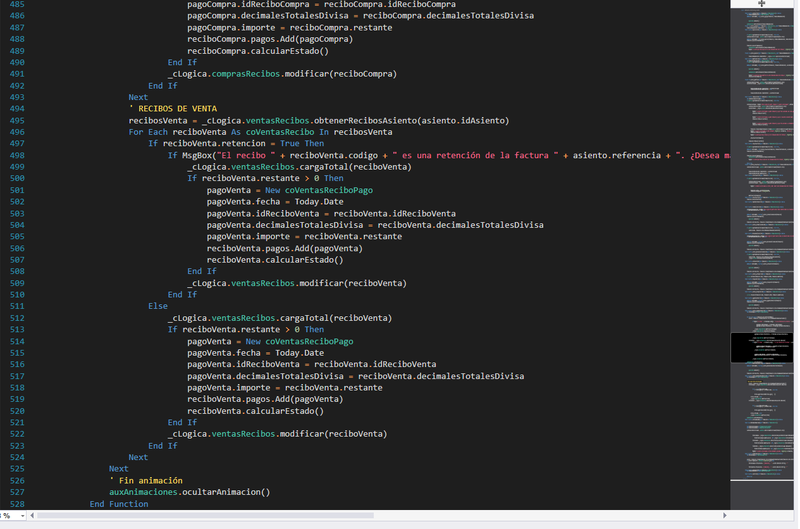
Task: Click the horizontal scrollbar thumb
Action: pos(205,515)
